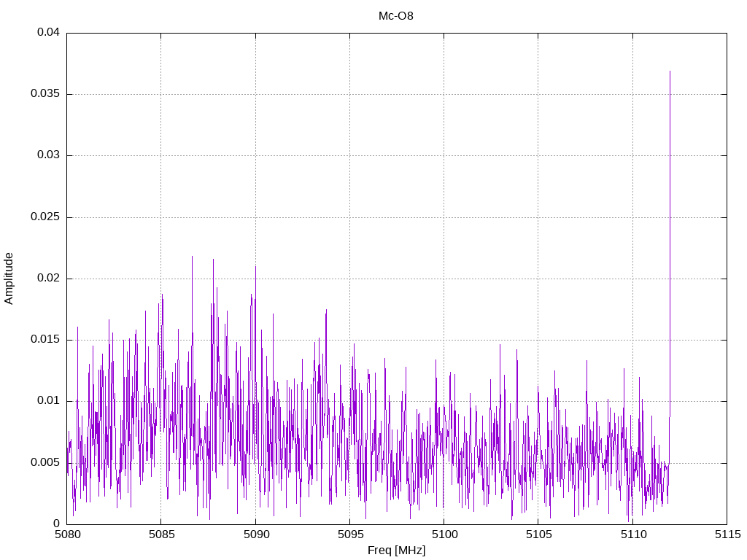The width and height of the screenshot is (747, 560).
Task: Click the tip of the tall spike near 5112 MHz
Action: (x=670, y=71)
